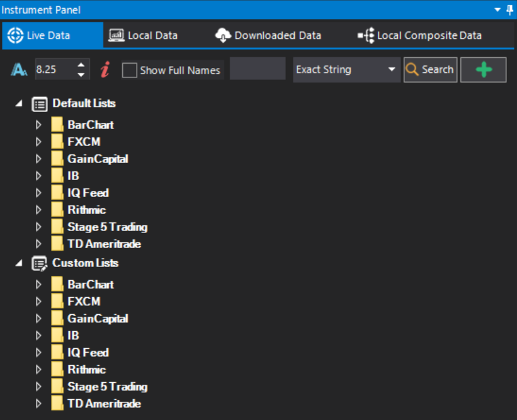517x420 pixels.
Task: Click the FXCM folder icon under Default Lists
Action: (x=57, y=142)
